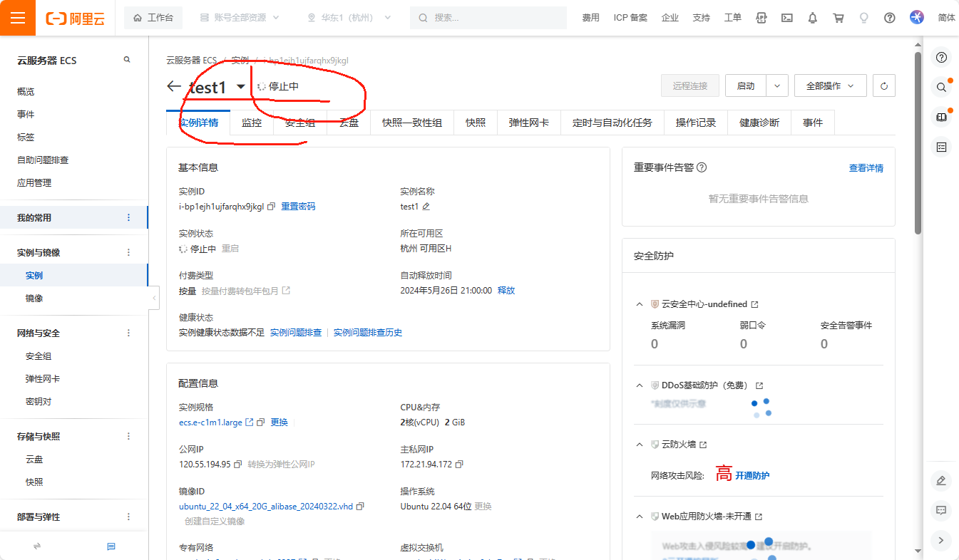The height and width of the screenshot is (560, 959).
Task: Copy the private IP 172.21.94.172
Action: (459, 465)
